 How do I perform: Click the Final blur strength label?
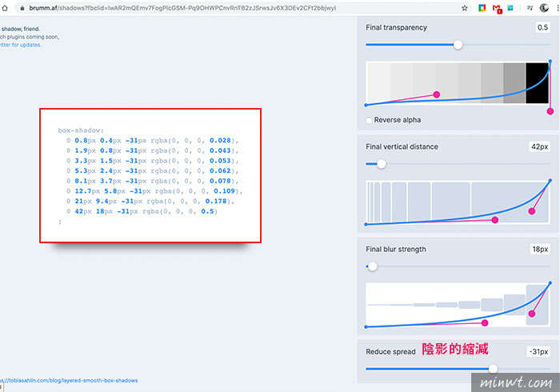pyautogui.click(x=396, y=249)
